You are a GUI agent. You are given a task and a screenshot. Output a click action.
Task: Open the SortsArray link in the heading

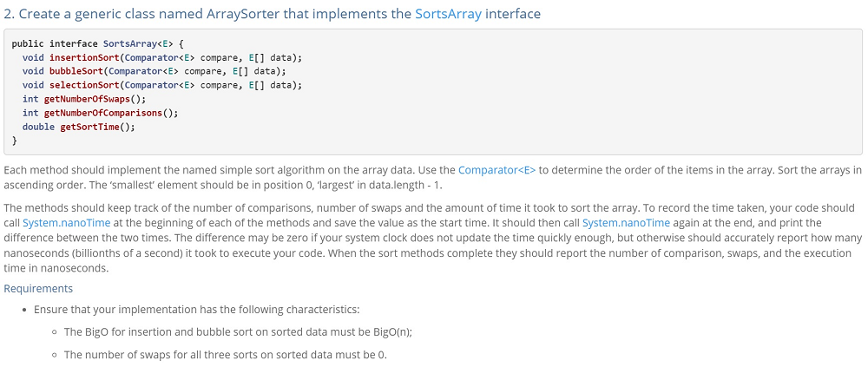pos(449,14)
